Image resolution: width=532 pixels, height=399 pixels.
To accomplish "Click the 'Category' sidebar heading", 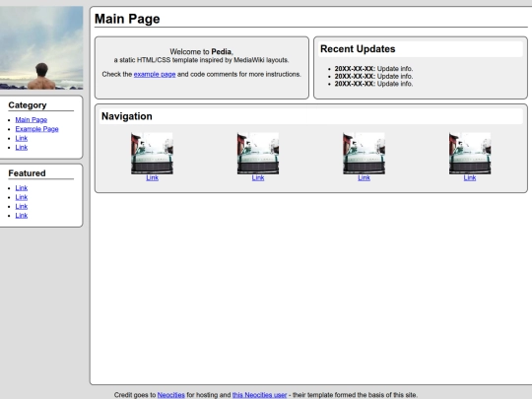I will pyautogui.click(x=28, y=105).
